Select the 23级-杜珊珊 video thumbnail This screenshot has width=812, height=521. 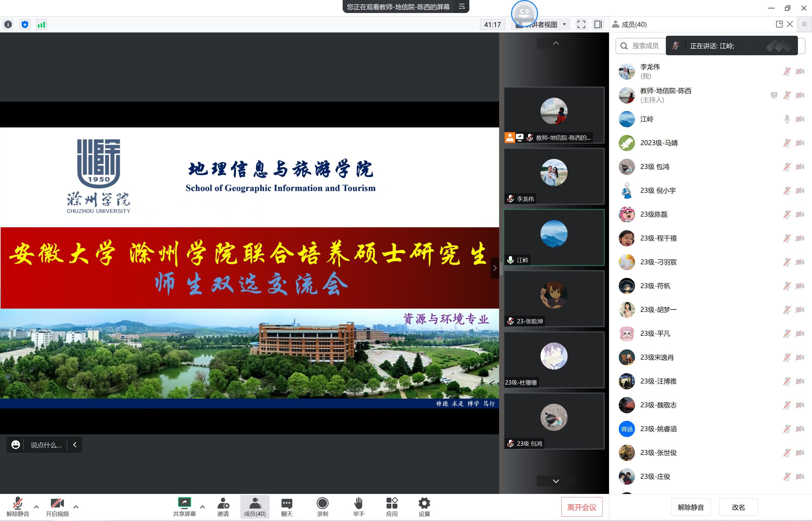554,360
